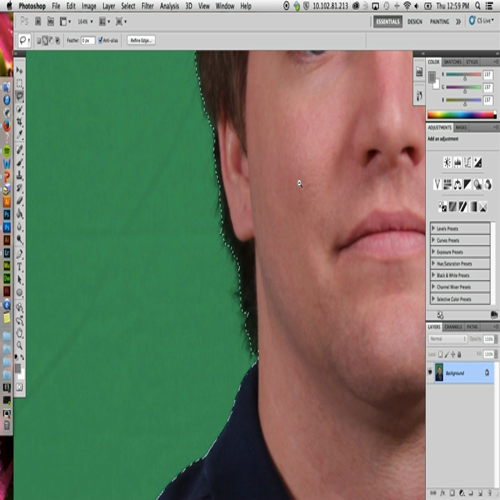500x500 pixels.
Task: Select the Type tool
Action: (x=19, y=267)
